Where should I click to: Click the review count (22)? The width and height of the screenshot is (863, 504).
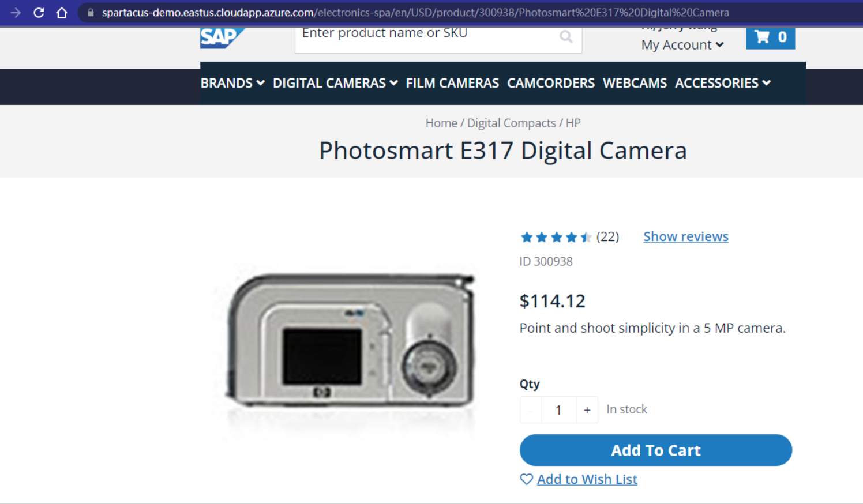pyautogui.click(x=607, y=236)
